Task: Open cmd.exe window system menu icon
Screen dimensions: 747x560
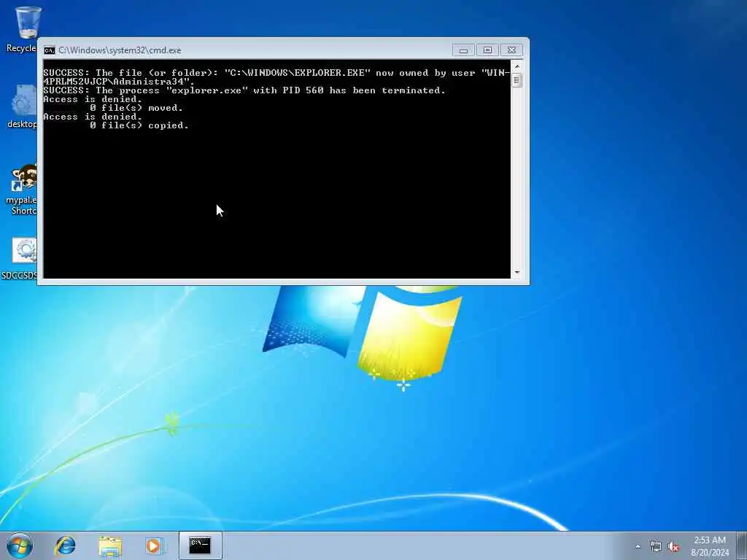Action: [x=49, y=50]
